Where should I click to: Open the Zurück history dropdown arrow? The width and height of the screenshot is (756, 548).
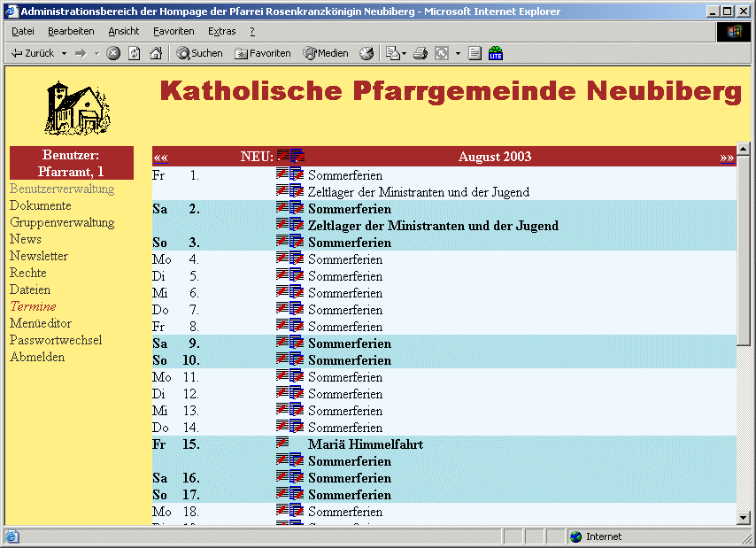pyautogui.click(x=64, y=53)
